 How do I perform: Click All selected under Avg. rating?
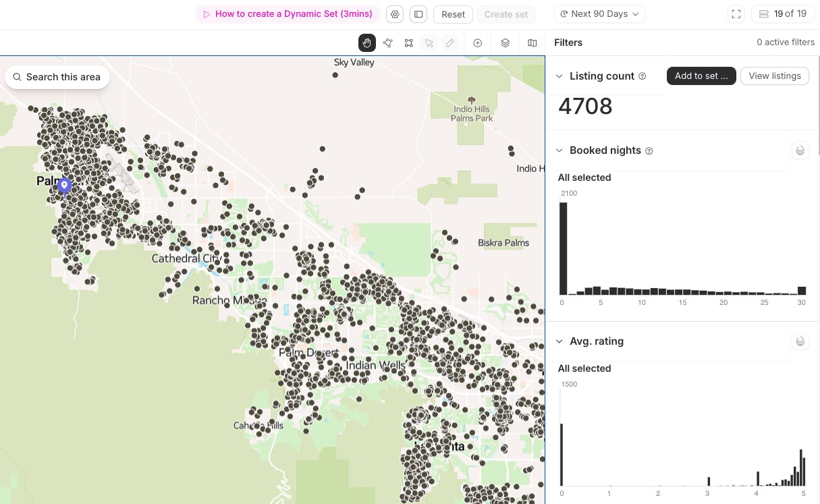(x=584, y=368)
